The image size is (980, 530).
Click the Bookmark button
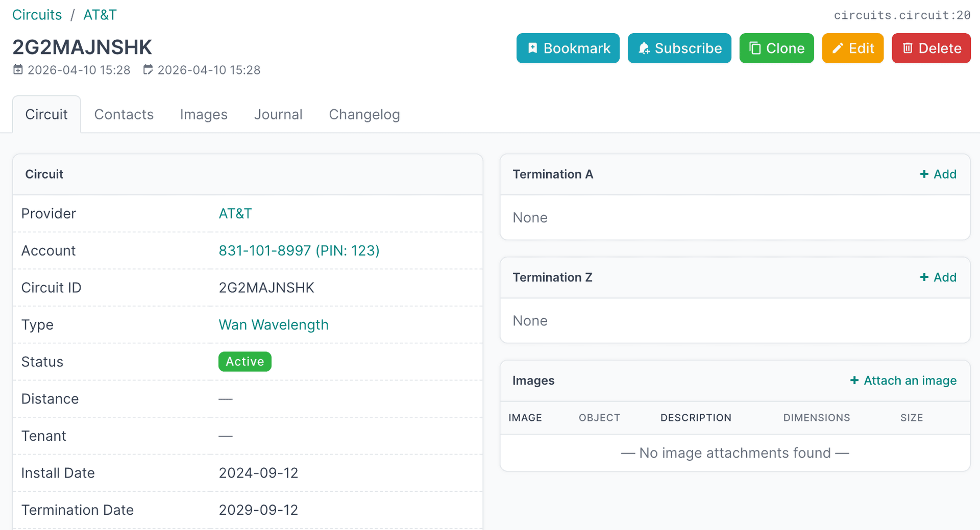[x=568, y=48]
